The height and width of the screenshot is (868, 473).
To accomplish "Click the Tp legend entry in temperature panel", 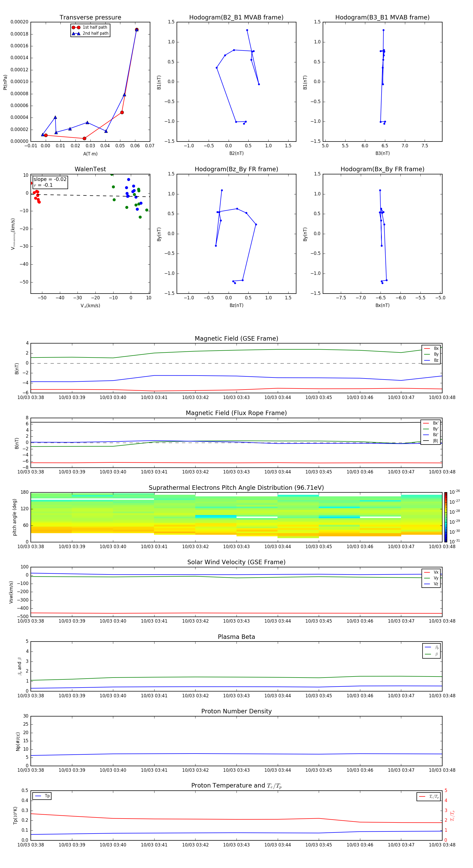I will (42, 796).
